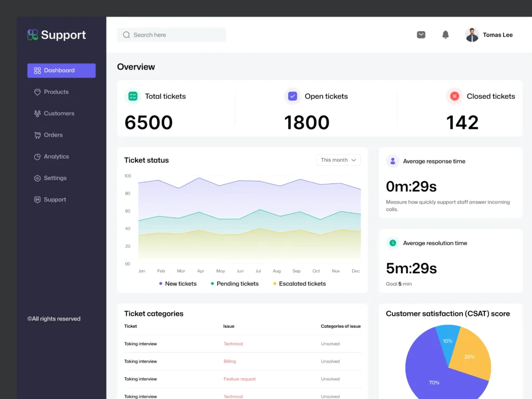Click the Feature request issue link

(240, 379)
